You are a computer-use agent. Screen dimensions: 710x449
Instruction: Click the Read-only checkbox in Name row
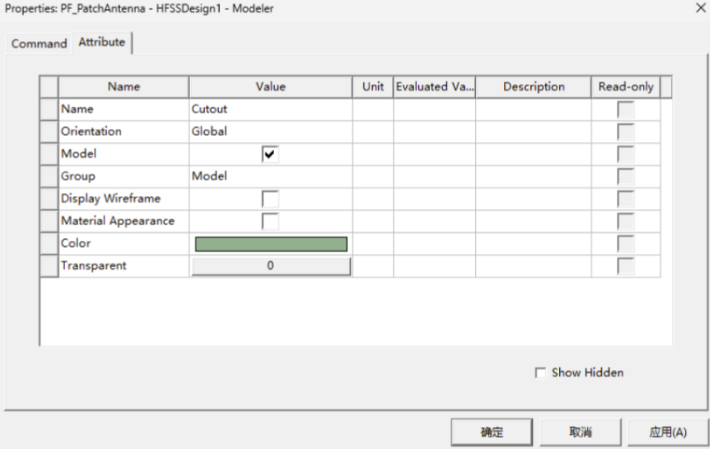click(625, 109)
